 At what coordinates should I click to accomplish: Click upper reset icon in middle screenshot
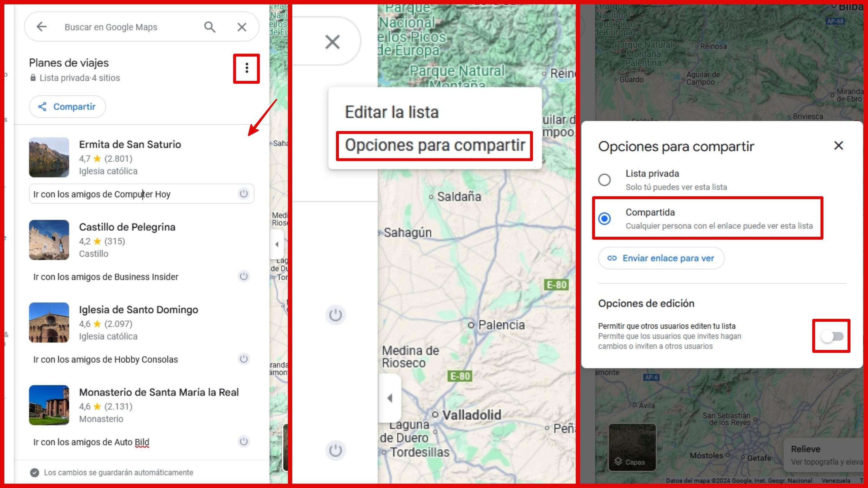[x=335, y=315]
